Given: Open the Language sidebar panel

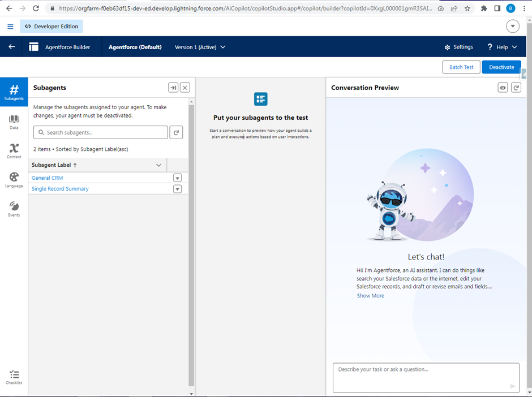Looking at the screenshot, I should (14, 180).
